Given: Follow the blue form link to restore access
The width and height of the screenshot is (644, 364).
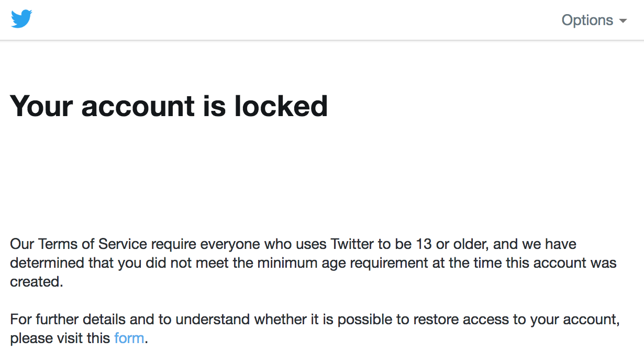Looking at the screenshot, I should [129, 338].
